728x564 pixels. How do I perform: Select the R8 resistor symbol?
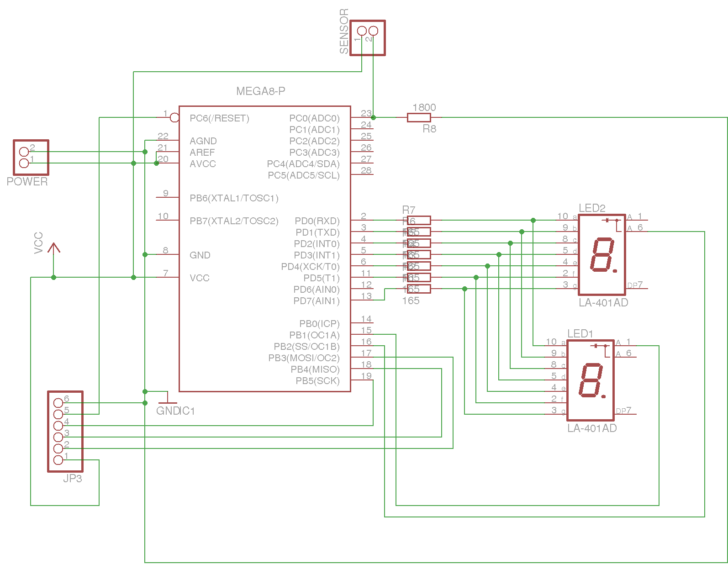tap(419, 118)
